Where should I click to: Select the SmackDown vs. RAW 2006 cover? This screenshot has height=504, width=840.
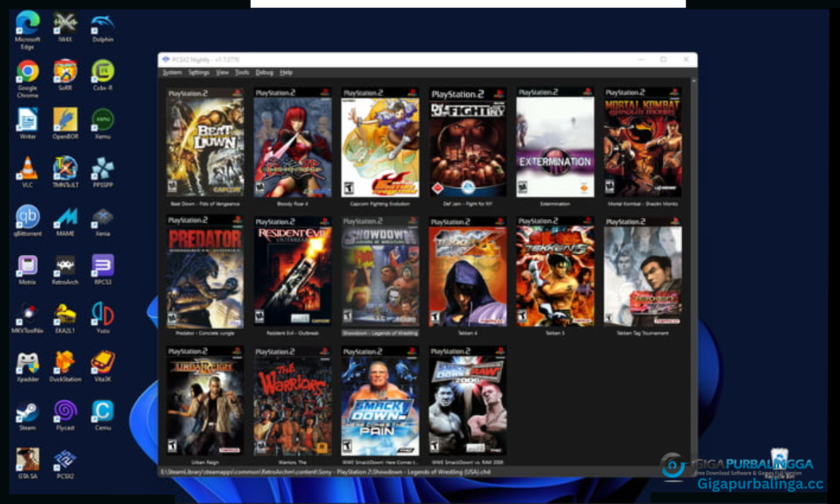click(468, 401)
